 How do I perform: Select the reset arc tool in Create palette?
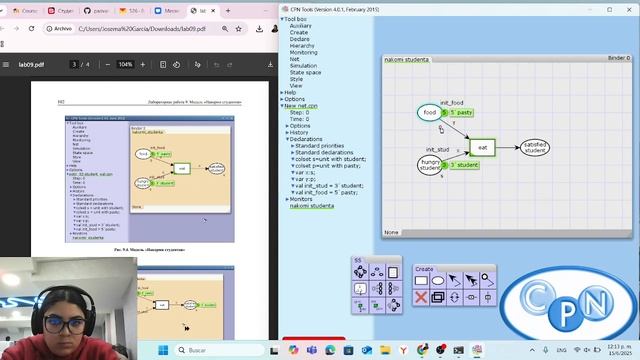[x=487, y=281]
